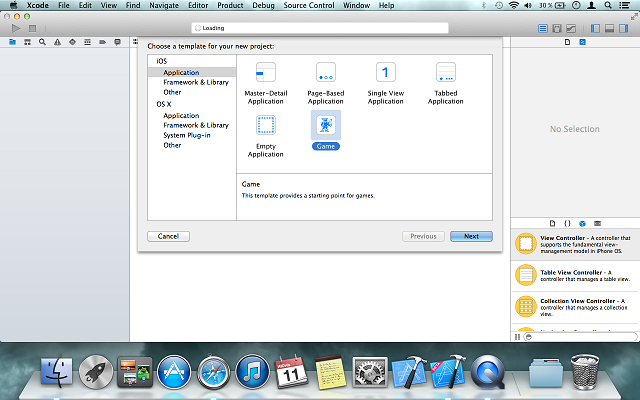Open the Symbol navigator icon
This screenshot has height=400, width=640.
[27, 42]
